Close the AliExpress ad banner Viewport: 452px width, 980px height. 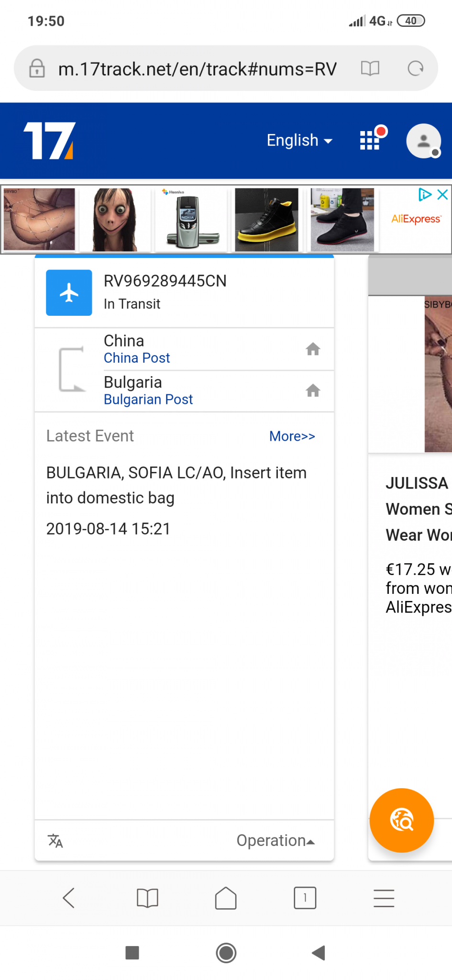(443, 194)
